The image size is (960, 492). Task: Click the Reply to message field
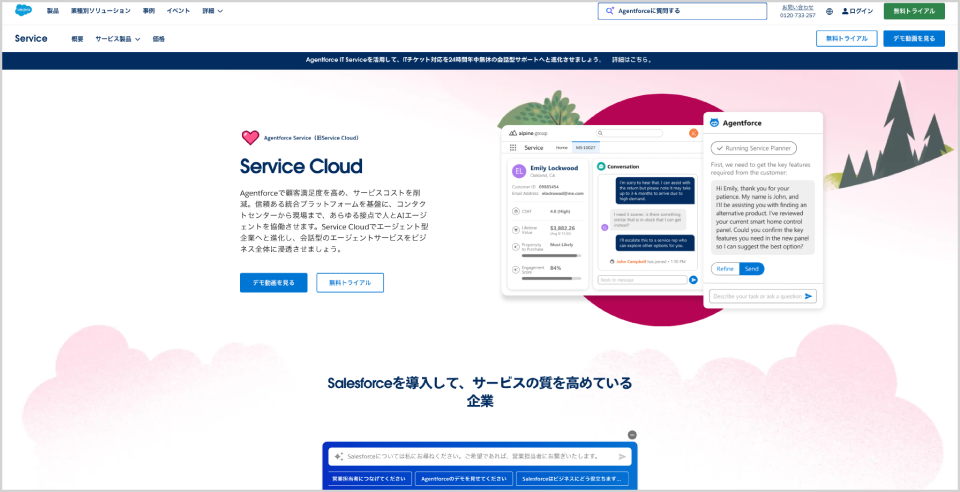[x=642, y=280]
